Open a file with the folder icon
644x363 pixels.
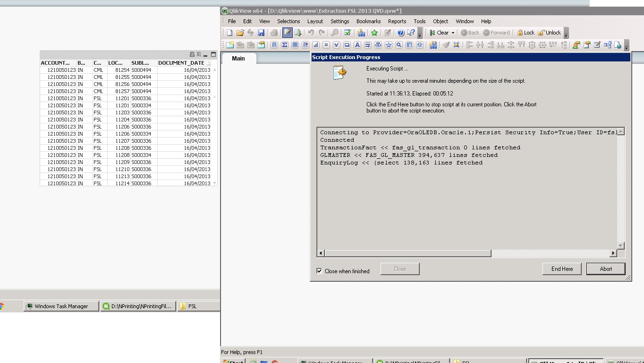[240, 33]
